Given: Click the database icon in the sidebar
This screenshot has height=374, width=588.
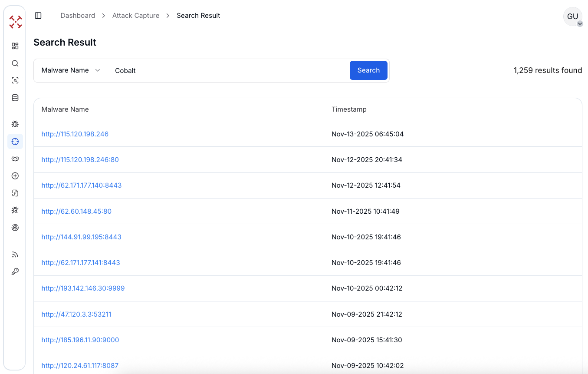Looking at the screenshot, I should 15,97.
